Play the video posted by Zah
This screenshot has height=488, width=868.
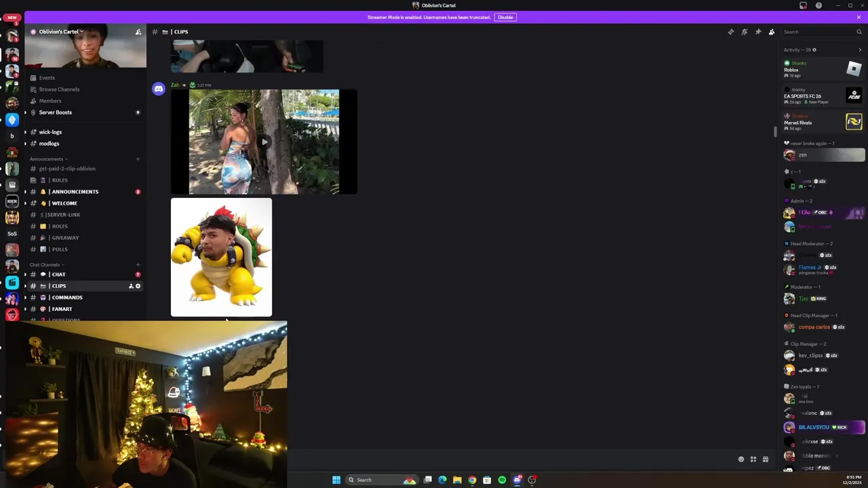(264, 142)
